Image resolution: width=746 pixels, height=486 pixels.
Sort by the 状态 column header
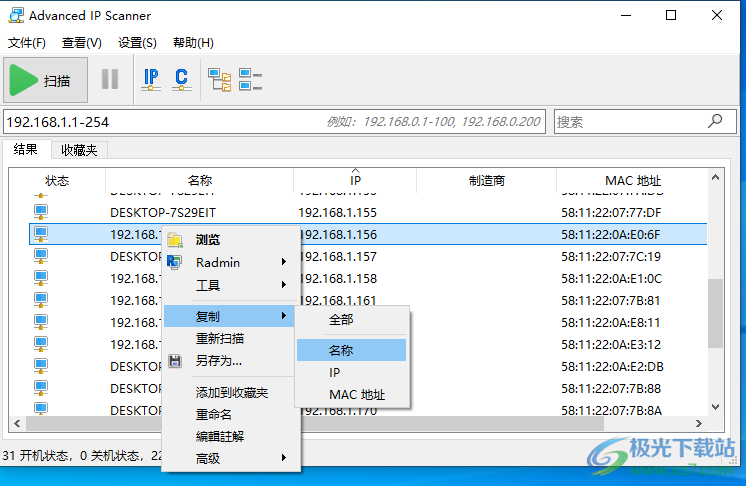(57, 181)
